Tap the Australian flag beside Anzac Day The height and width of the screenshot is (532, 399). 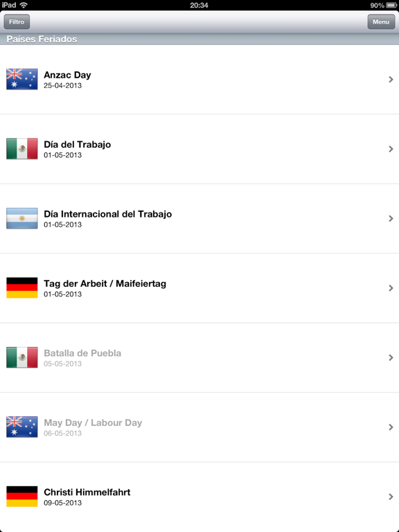[22, 79]
